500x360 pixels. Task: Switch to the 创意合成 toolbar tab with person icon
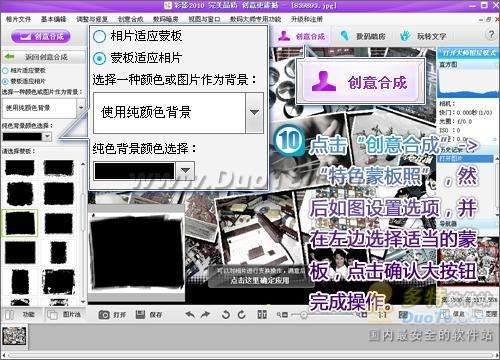point(303,36)
